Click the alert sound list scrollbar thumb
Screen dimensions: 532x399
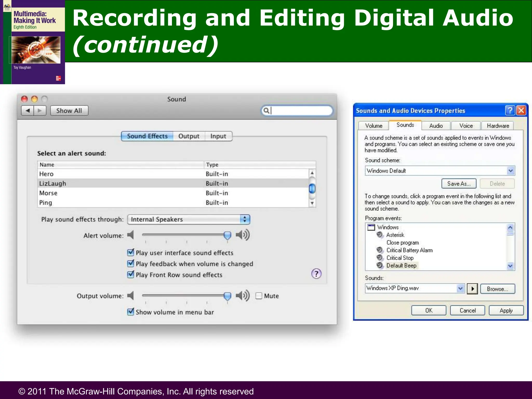pyautogui.click(x=312, y=188)
